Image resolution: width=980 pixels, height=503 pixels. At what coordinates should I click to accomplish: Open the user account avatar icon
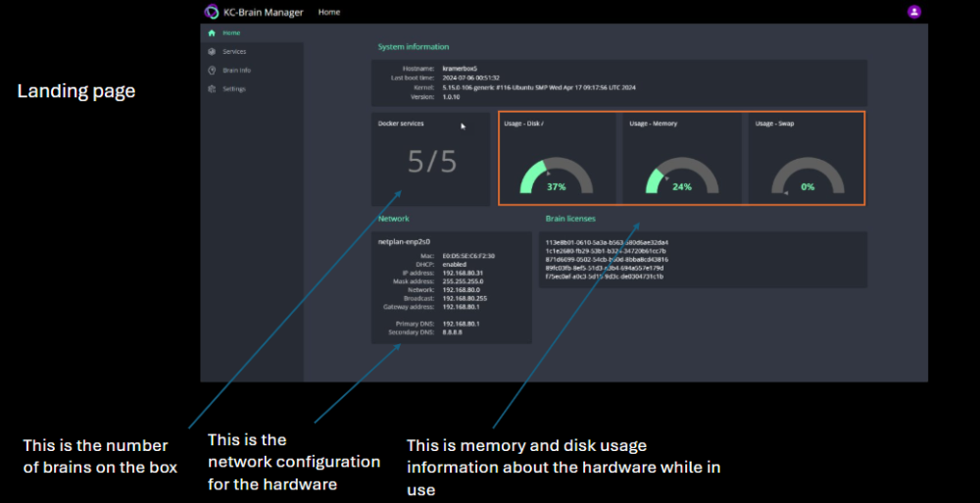point(913,12)
